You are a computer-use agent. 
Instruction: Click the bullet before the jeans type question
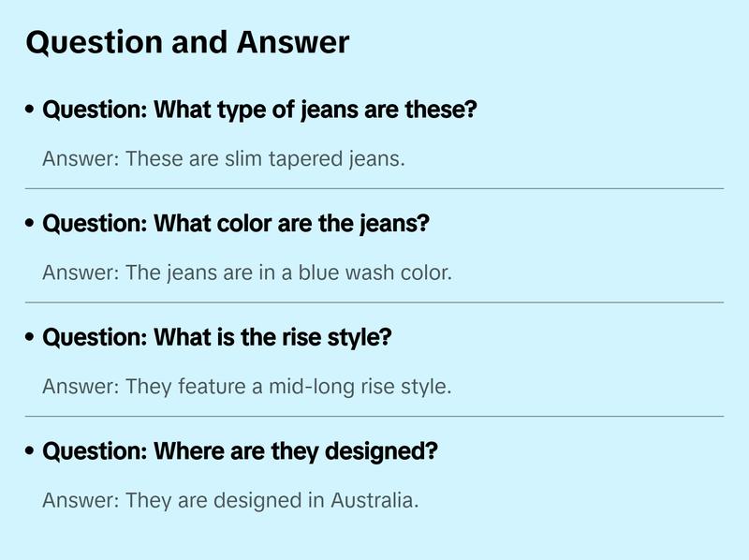tap(31, 111)
